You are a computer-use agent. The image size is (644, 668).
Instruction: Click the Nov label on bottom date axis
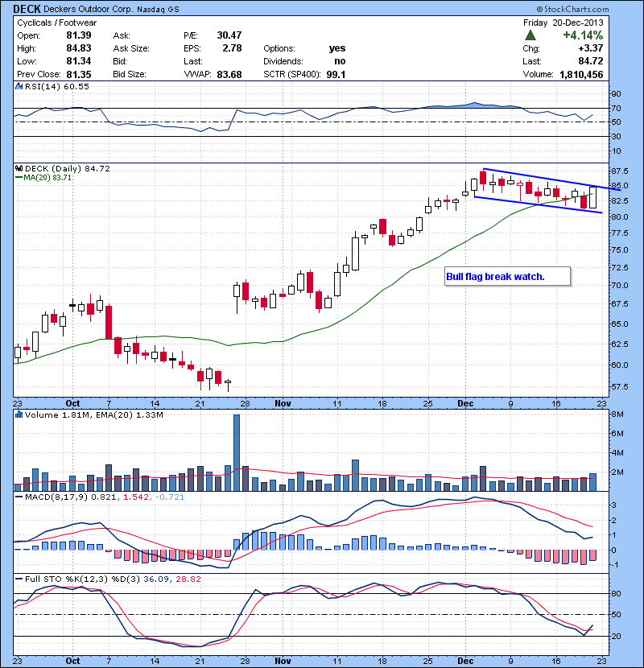[283, 661]
